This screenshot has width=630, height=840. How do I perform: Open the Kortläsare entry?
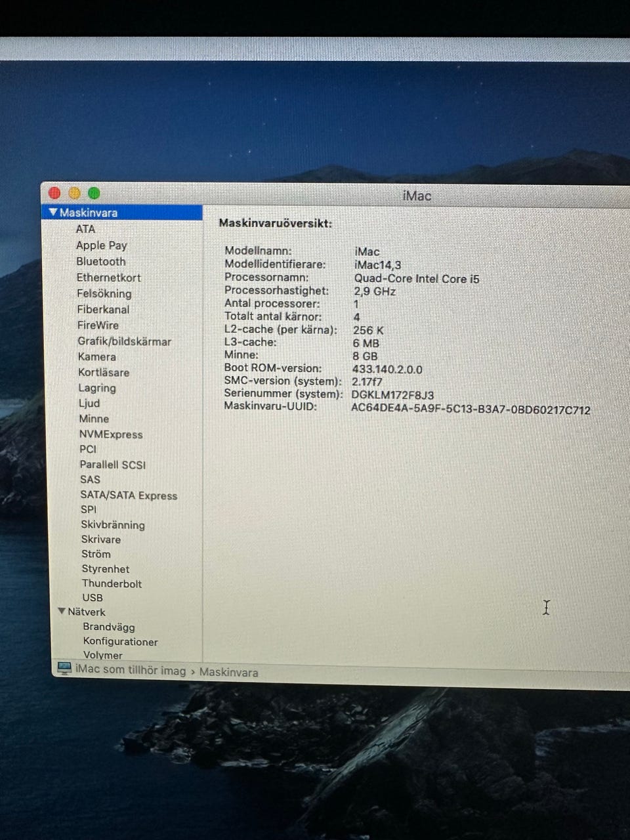(x=104, y=372)
